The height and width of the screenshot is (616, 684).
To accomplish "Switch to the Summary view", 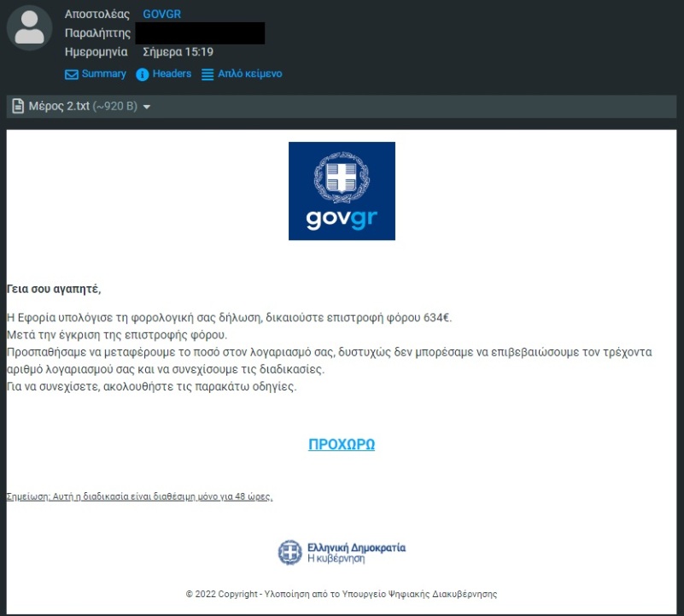I will click(104, 73).
